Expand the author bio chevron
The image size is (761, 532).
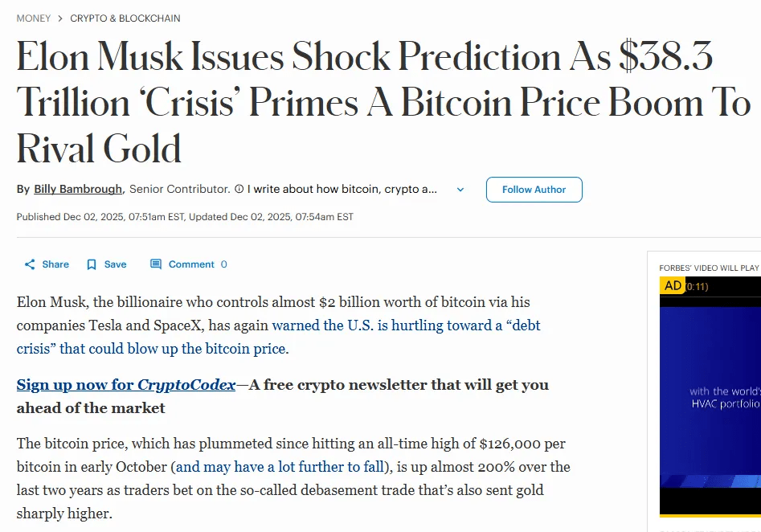[460, 190]
